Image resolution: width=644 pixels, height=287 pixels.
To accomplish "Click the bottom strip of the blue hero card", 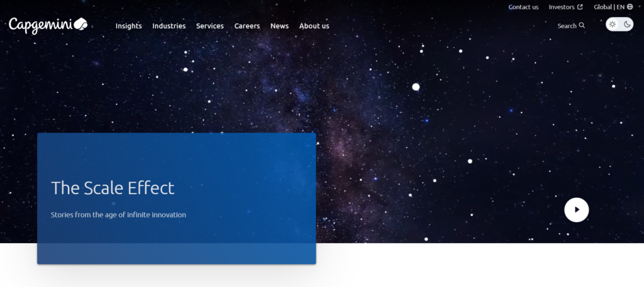I will (176, 254).
